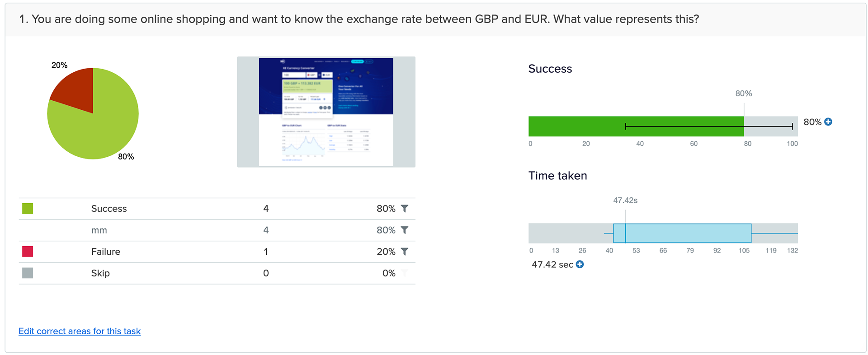868x355 pixels.
Task: Click the disabled Skip row filter icon
Action: [405, 273]
